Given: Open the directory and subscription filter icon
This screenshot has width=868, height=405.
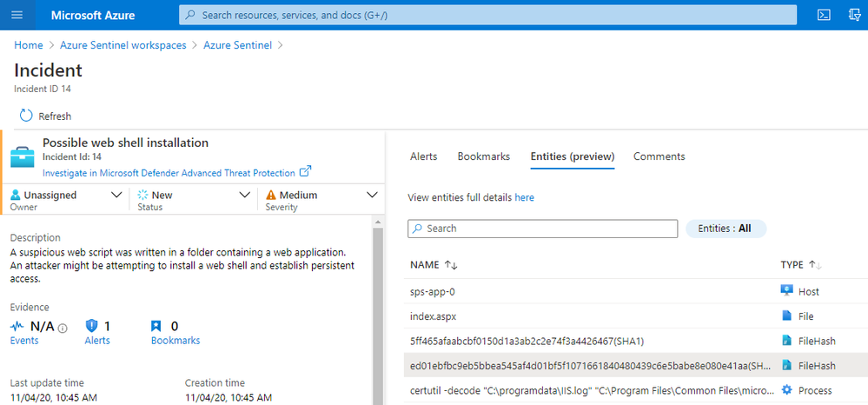Looking at the screenshot, I should [855, 15].
